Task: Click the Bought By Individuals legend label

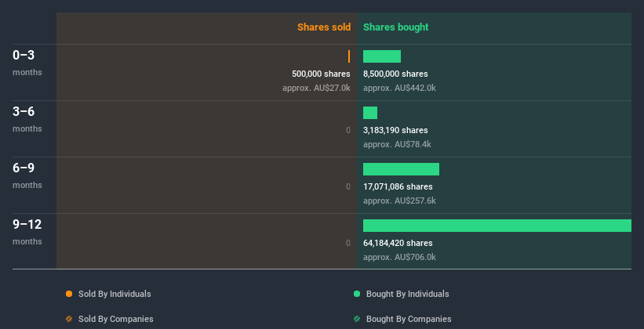Action: (x=407, y=294)
